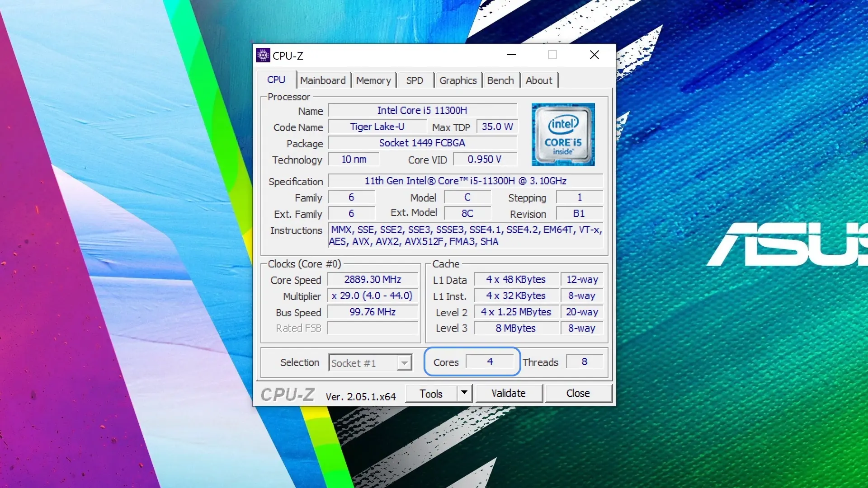Open the SPD tab
Viewport: 868px width, 488px height.
point(415,80)
